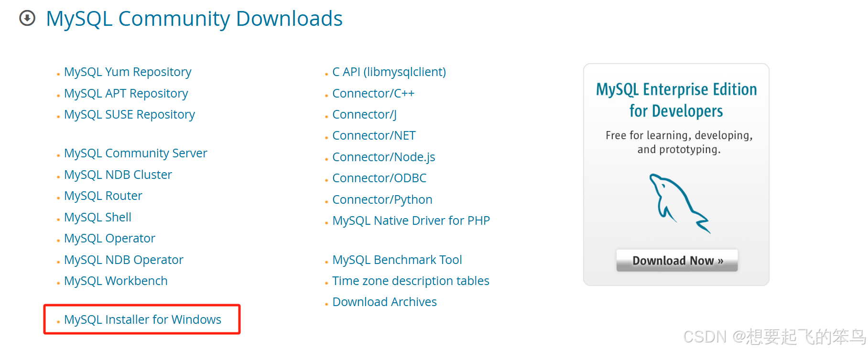Open MySQL Operator link
Screen dimensions: 868x352
[x=109, y=238]
